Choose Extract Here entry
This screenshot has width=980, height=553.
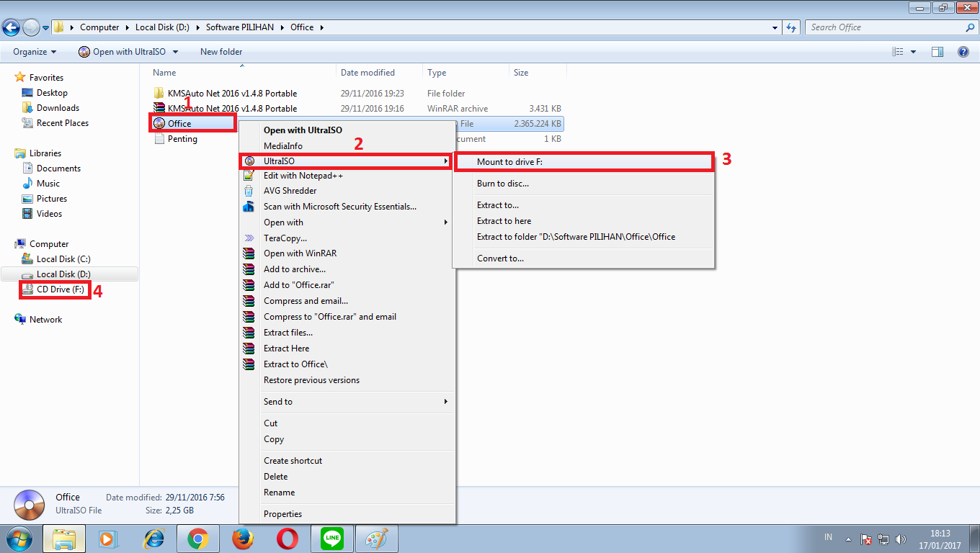(348, 349)
